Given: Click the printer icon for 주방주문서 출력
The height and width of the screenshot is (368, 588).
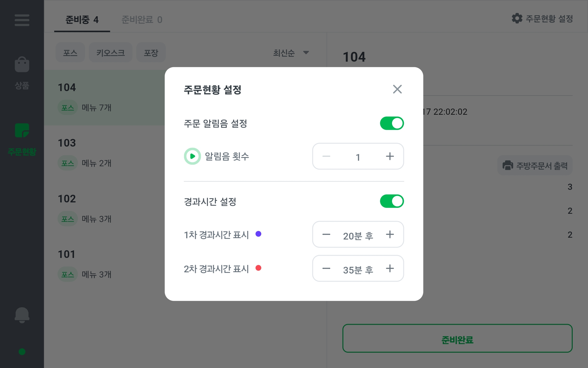Looking at the screenshot, I should [507, 165].
